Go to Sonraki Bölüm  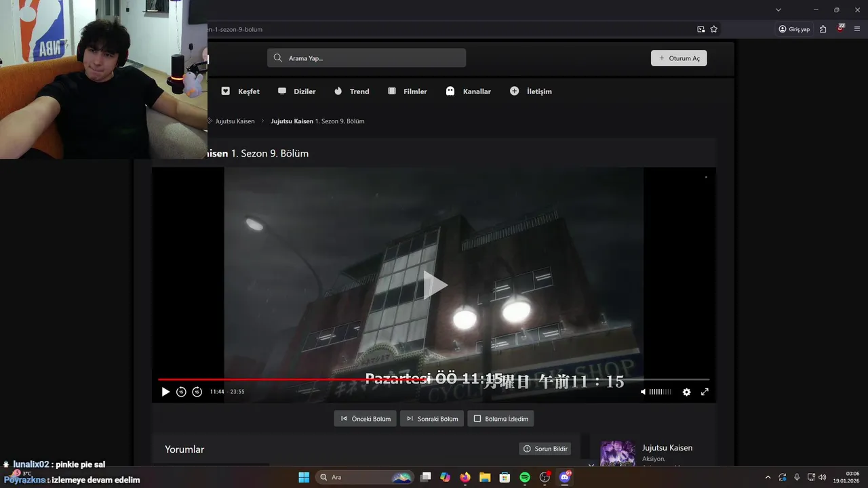[431, 419]
